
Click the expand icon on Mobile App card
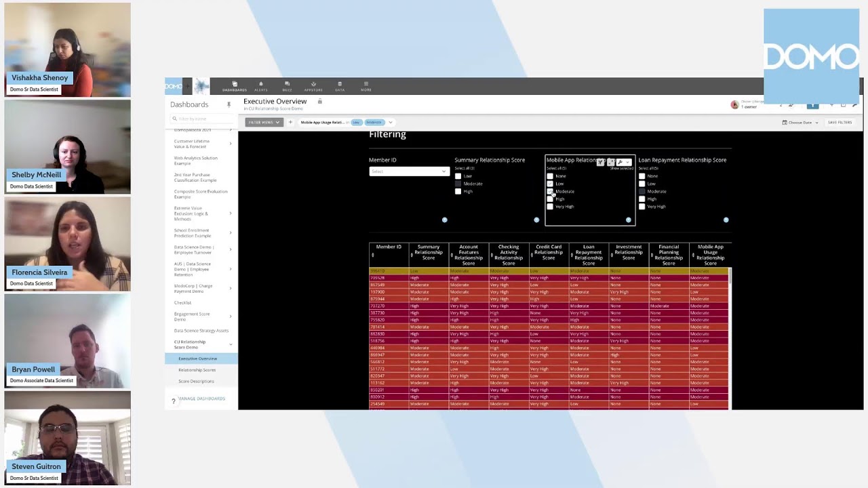click(610, 162)
